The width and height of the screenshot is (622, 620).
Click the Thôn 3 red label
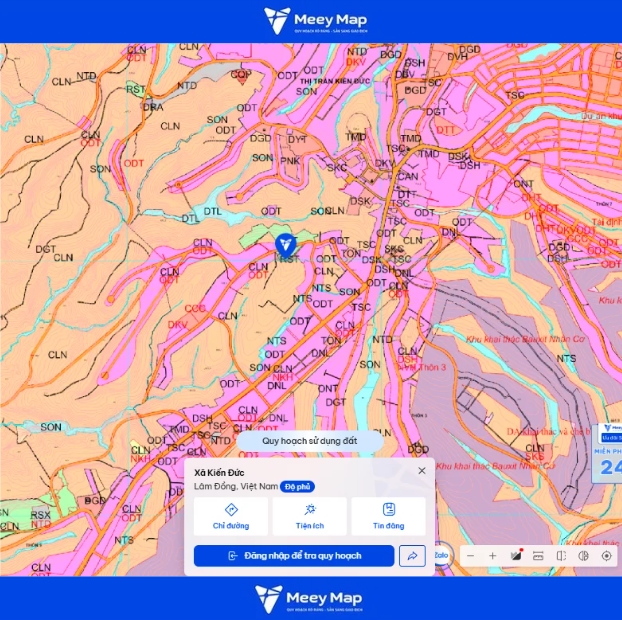click(432, 367)
